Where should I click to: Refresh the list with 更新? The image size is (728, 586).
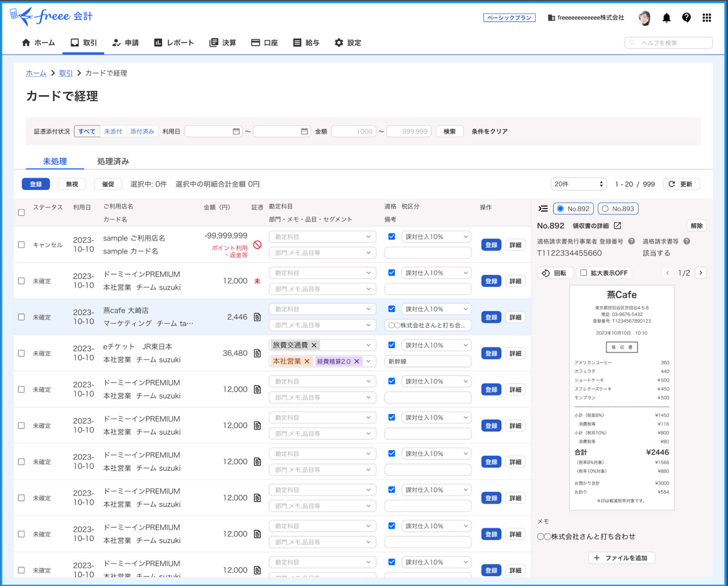click(x=681, y=184)
